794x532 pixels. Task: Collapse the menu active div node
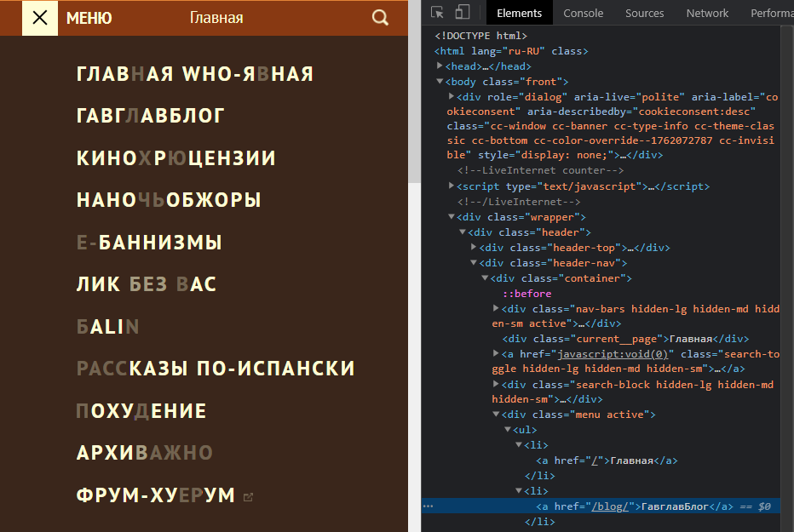point(497,415)
